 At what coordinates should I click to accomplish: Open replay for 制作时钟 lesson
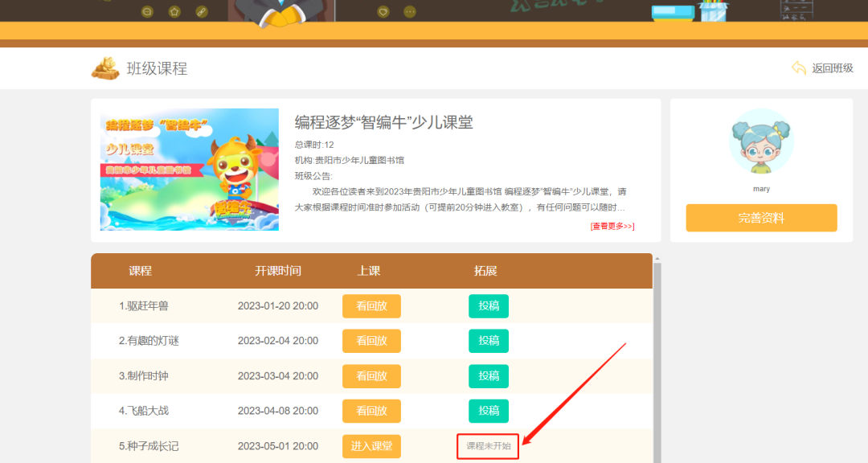371,376
